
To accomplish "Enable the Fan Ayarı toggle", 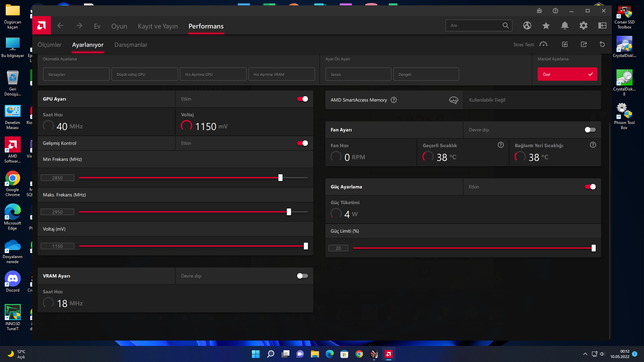I will point(590,130).
